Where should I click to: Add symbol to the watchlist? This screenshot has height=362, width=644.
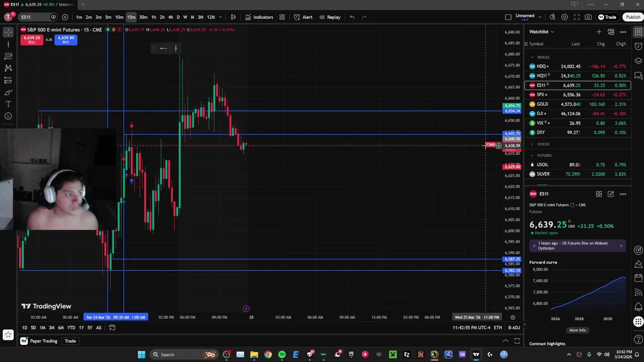coord(599,32)
